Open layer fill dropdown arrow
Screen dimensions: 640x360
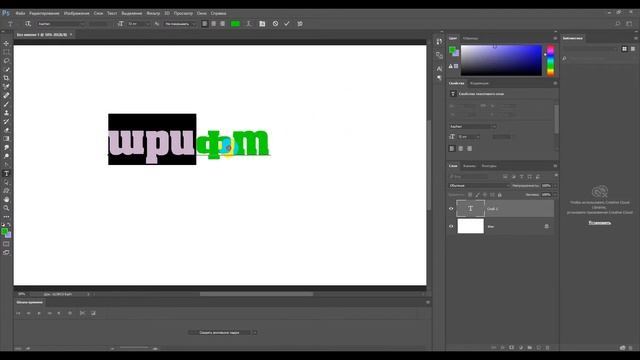(x=555, y=195)
